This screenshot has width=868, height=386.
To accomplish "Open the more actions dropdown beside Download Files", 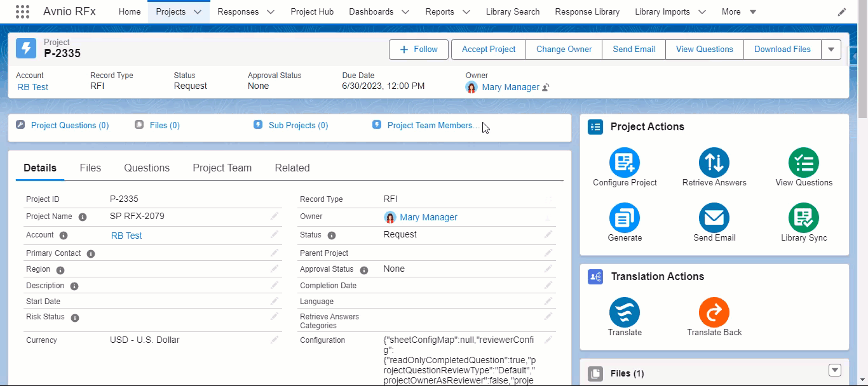I will [831, 50].
